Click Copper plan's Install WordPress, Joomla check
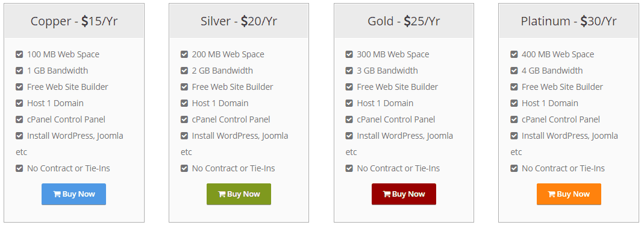 pyautogui.click(x=19, y=136)
